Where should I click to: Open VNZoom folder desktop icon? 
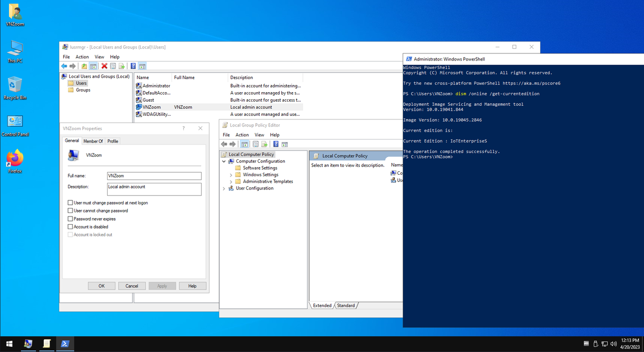click(15, 15)
